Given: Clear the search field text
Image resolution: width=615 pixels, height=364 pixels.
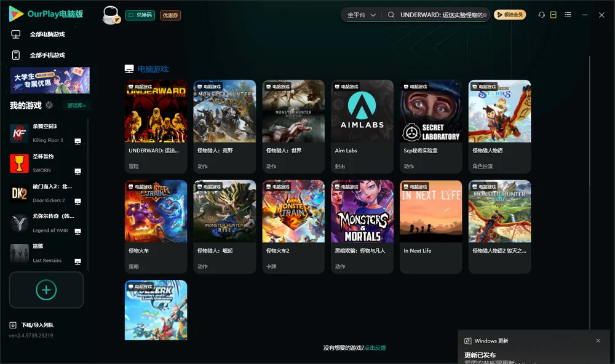Looking at the screenshot, I should 485,15.
